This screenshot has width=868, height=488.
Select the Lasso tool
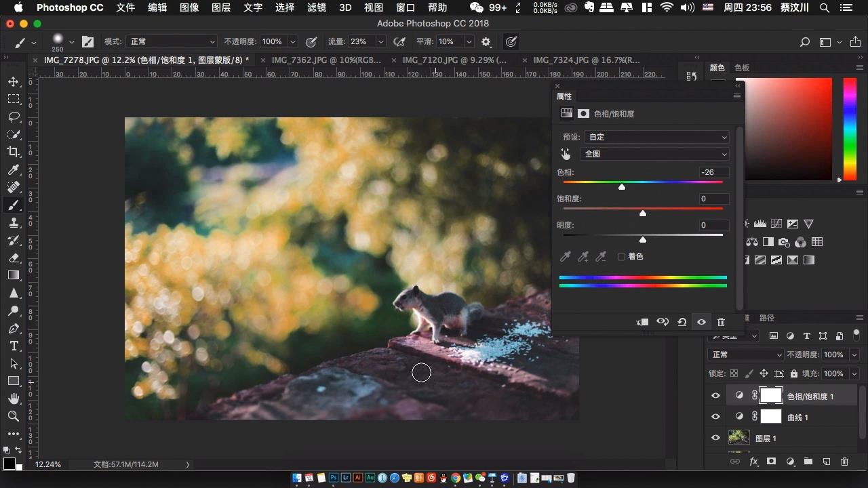tap(14, 117)
